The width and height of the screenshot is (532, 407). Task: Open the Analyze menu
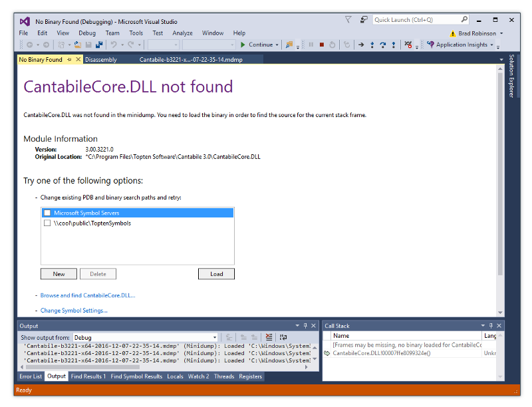click(182, 33)
